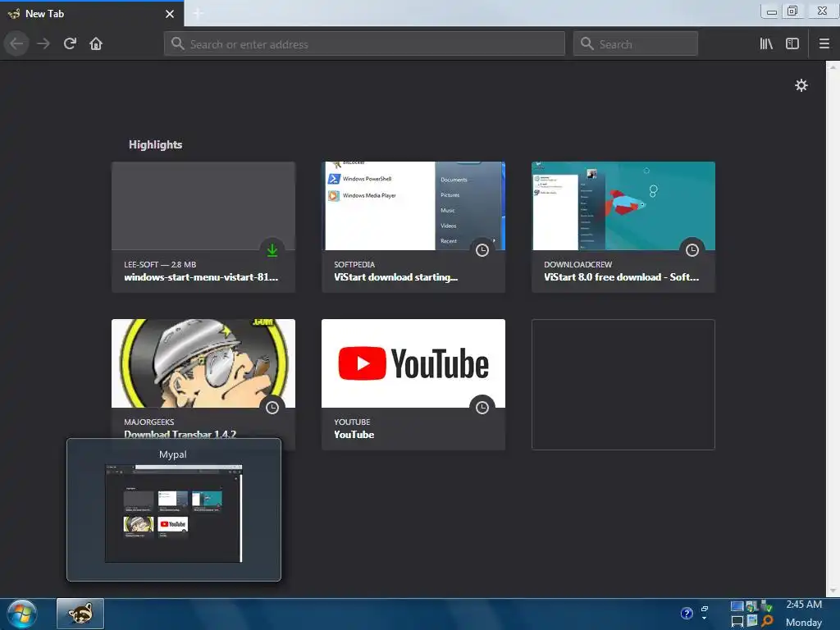Click 'ViStart 8.0 free download - Soft...' title
This screenshot has height=630, width=840.
tap(622, 277)
